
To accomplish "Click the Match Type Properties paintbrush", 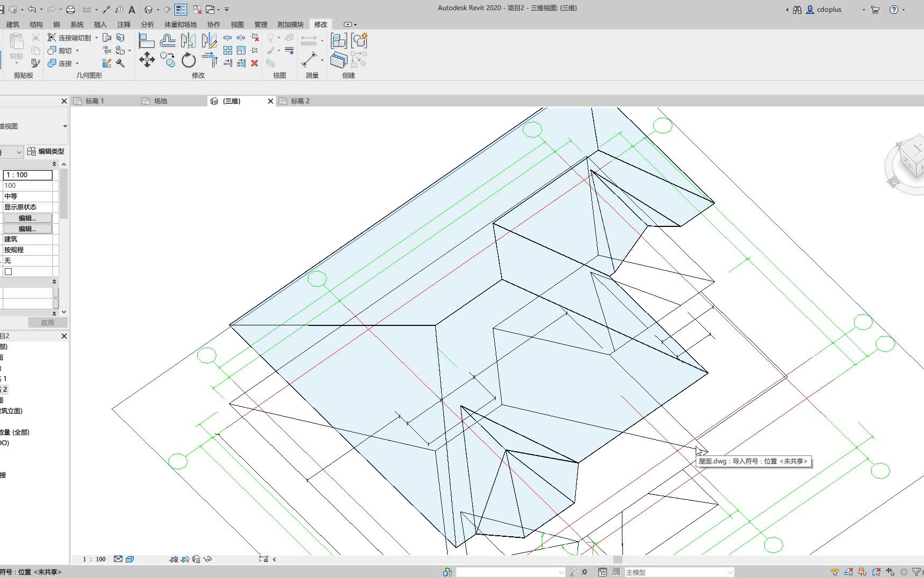I will pos(35,63).
